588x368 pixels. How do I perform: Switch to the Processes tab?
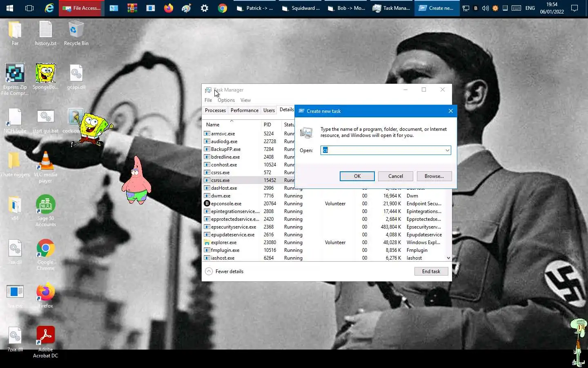[215, 110]
